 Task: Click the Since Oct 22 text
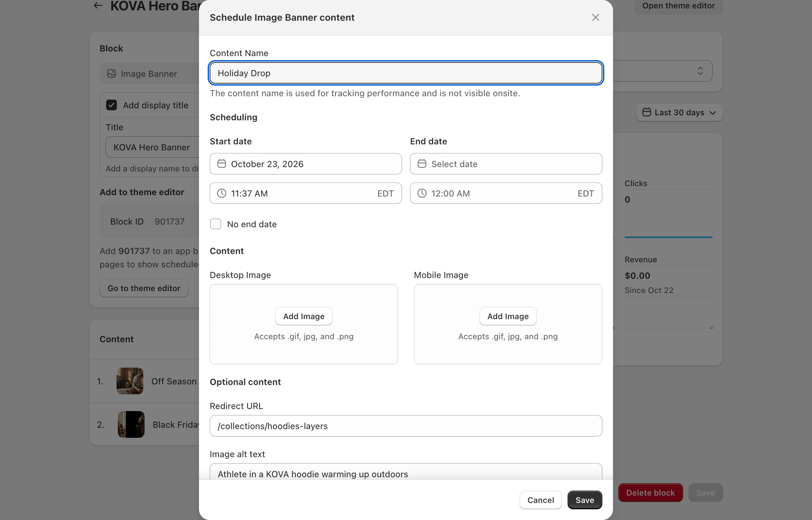(649, 290)
